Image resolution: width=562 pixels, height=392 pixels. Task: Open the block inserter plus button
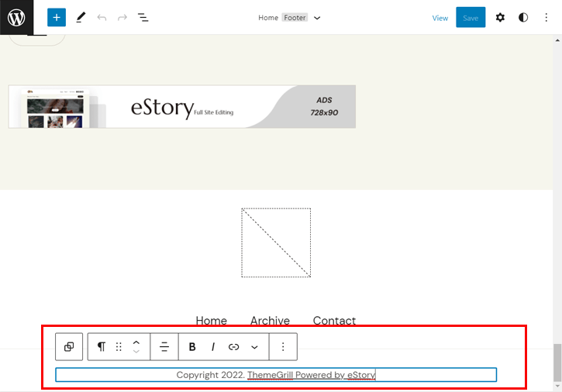tap(57, 17)
